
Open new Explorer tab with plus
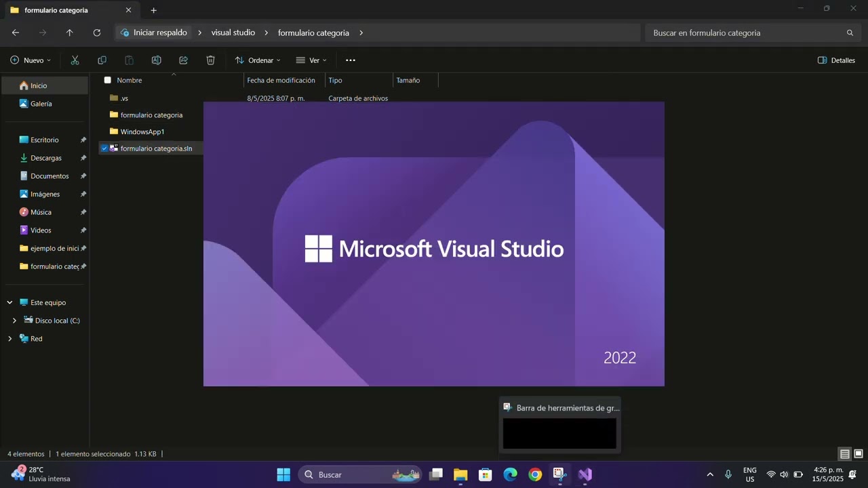click(153, 10)
